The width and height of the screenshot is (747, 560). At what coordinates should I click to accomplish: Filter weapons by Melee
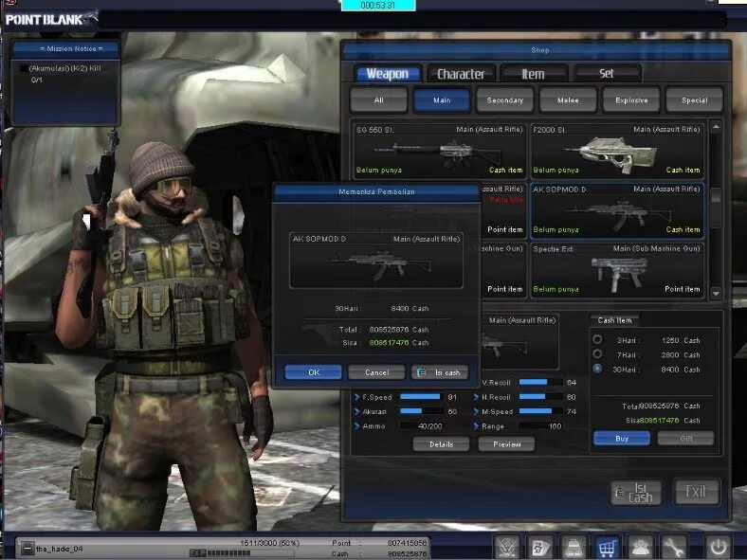[x=568, y=100]
